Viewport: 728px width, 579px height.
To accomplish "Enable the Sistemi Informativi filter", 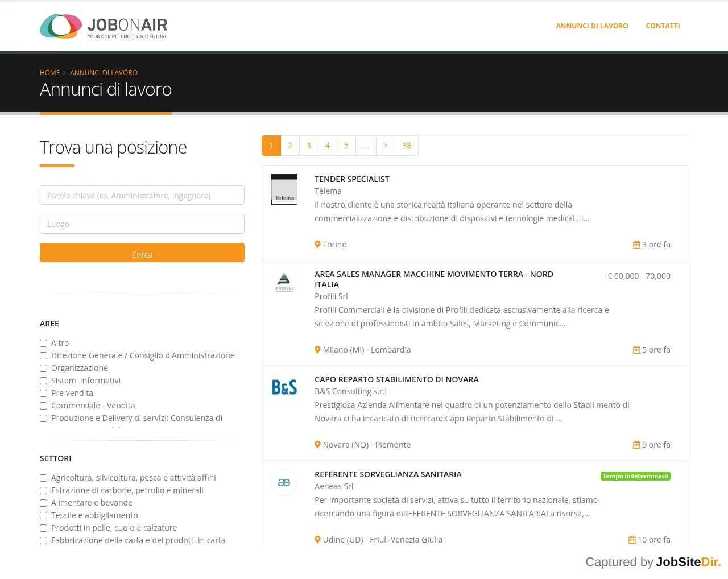I will 43,381.
